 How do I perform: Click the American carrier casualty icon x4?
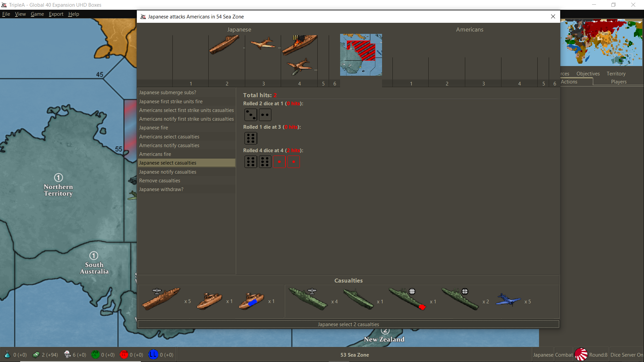[x=308, y=299]
